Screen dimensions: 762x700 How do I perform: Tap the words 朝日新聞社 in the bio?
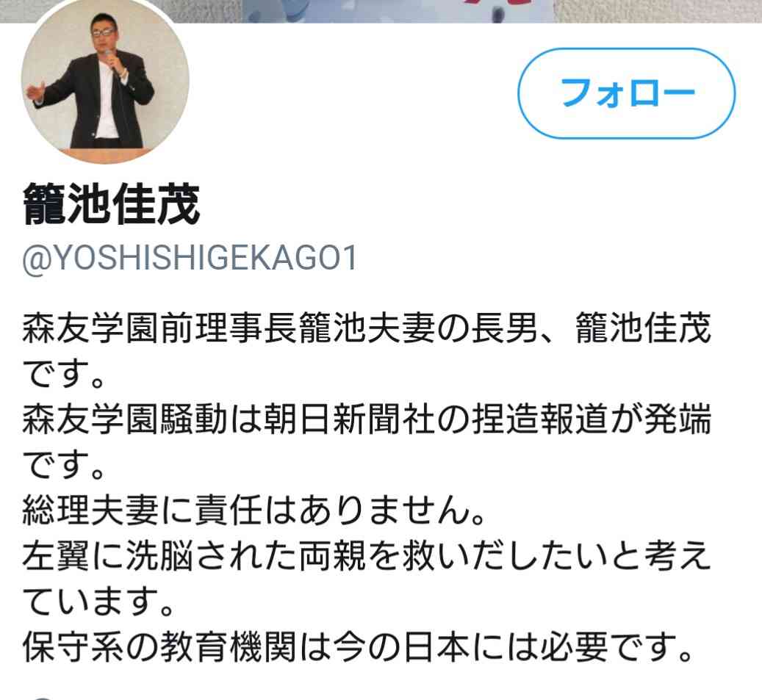tap(349, 419)
